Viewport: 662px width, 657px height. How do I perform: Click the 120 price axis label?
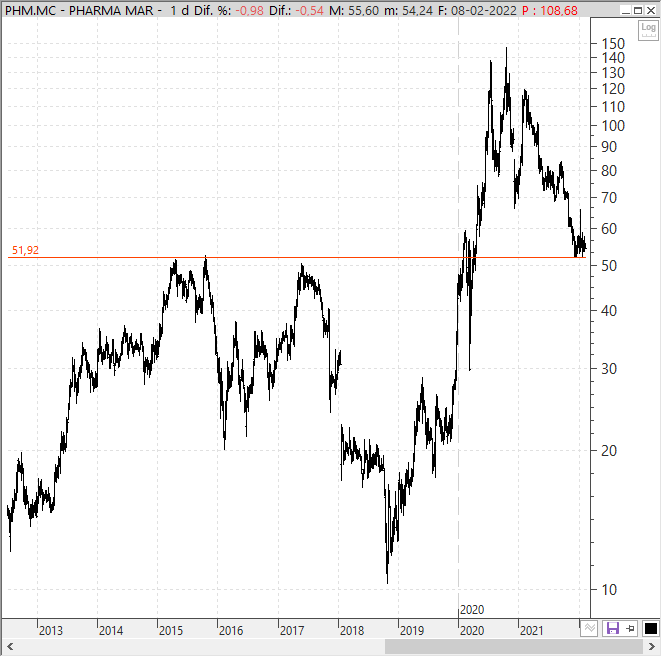coord(613,89)
